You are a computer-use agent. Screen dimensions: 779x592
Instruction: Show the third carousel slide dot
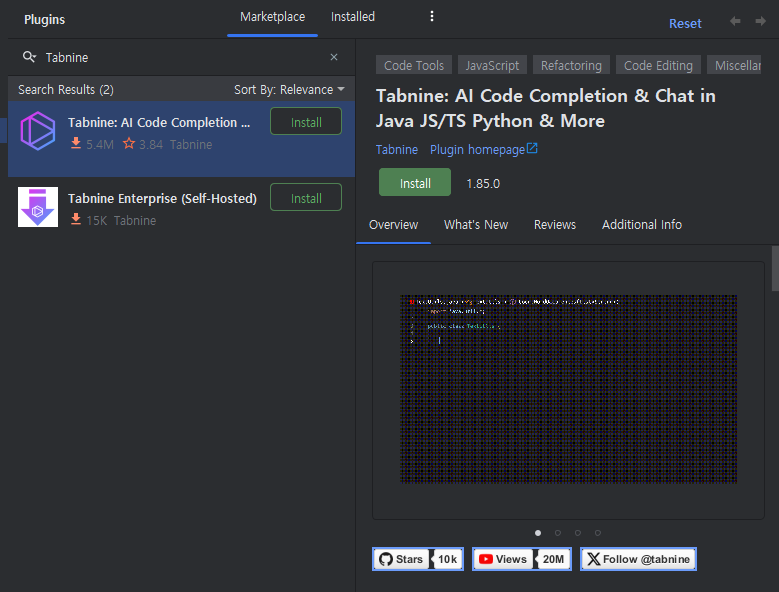(x=578, y=533)
